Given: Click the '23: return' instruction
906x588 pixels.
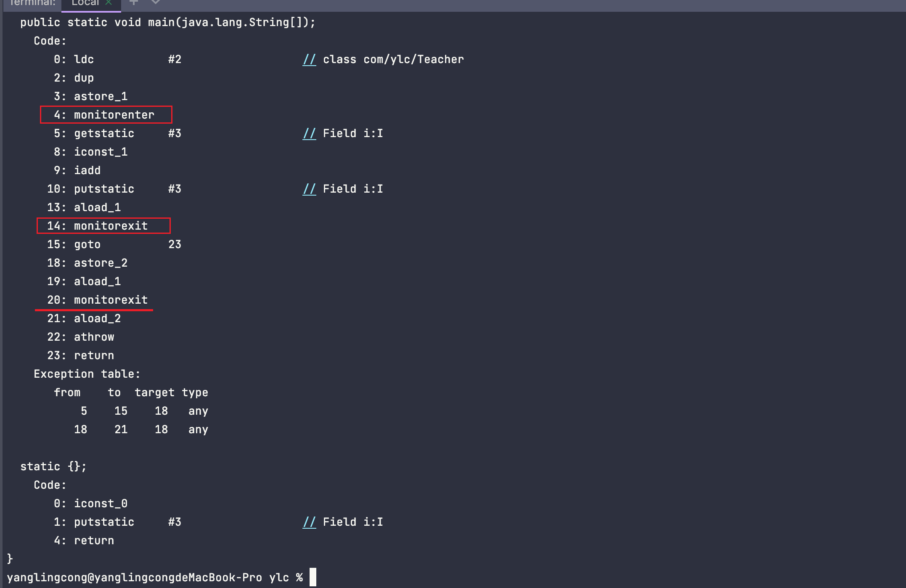Looking at the screenshot, I should pos(80,356).
